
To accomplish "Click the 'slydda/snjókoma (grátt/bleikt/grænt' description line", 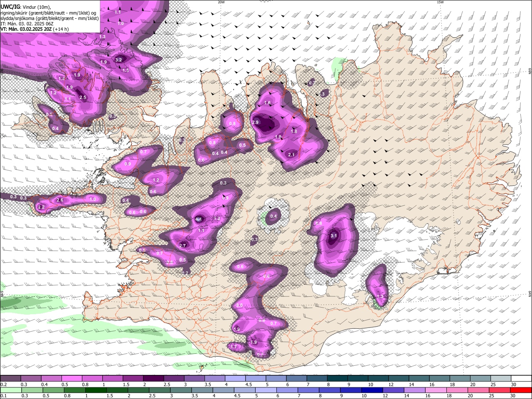I will click(49, 18).
